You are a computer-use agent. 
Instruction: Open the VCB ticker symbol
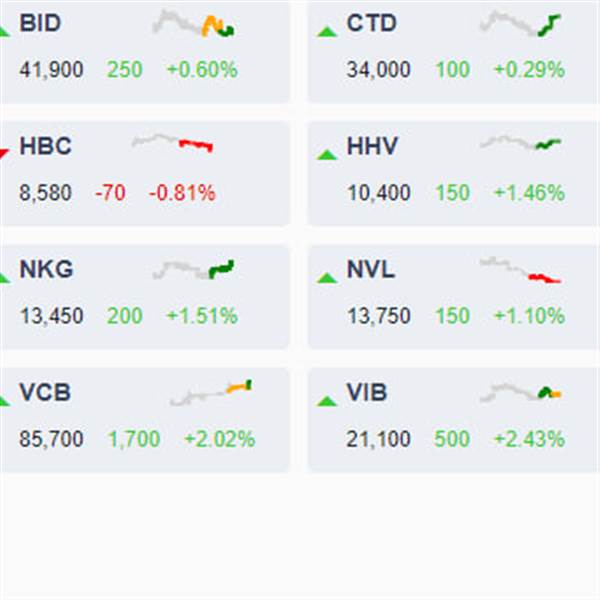pos(45,392)
